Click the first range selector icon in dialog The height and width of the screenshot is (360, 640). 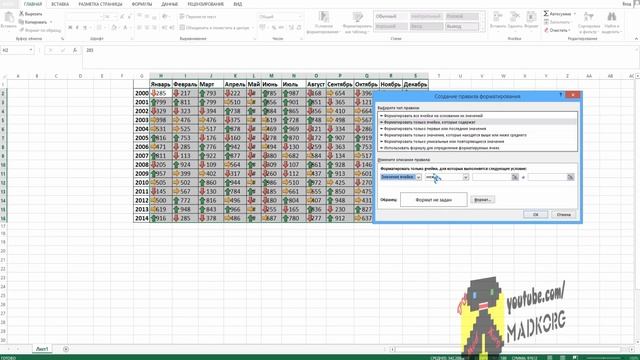[515, 177]
